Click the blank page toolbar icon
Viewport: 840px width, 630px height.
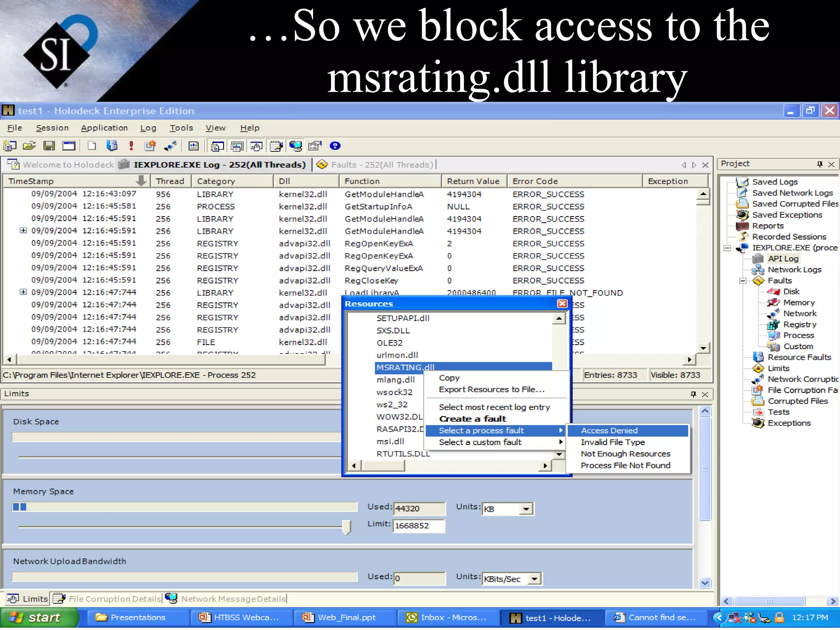point(92,146)
